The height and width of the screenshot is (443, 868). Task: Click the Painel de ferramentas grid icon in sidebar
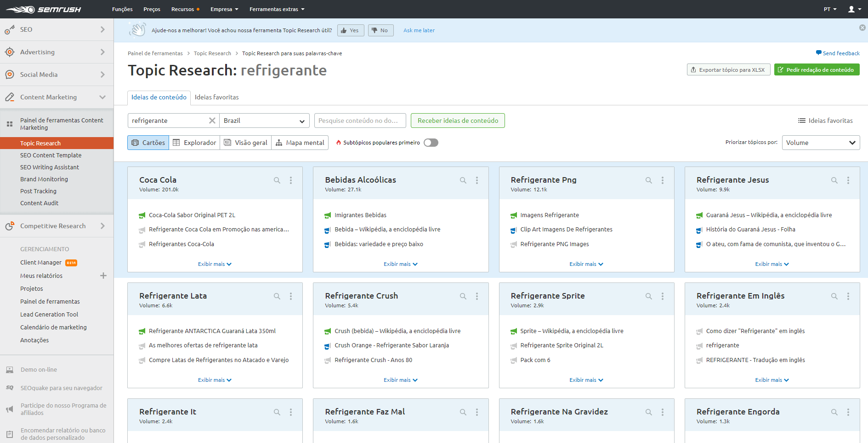click(10, 124)
